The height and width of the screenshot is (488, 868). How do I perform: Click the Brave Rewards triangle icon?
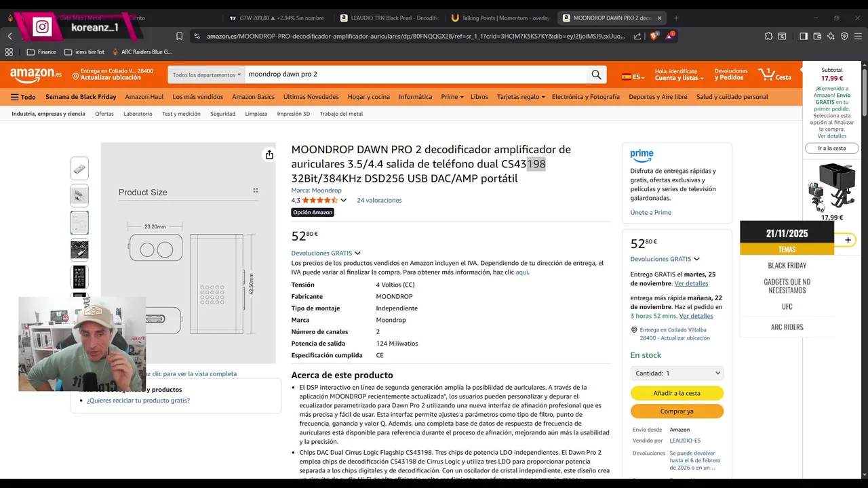669,36
